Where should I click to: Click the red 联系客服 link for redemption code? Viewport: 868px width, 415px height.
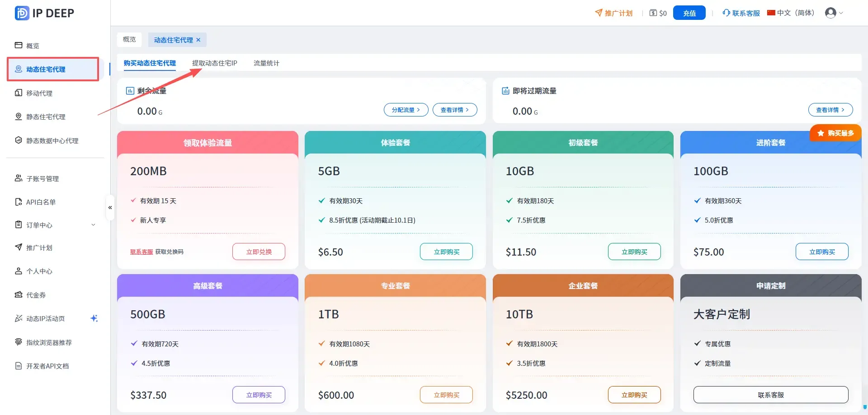pos(142,252)
